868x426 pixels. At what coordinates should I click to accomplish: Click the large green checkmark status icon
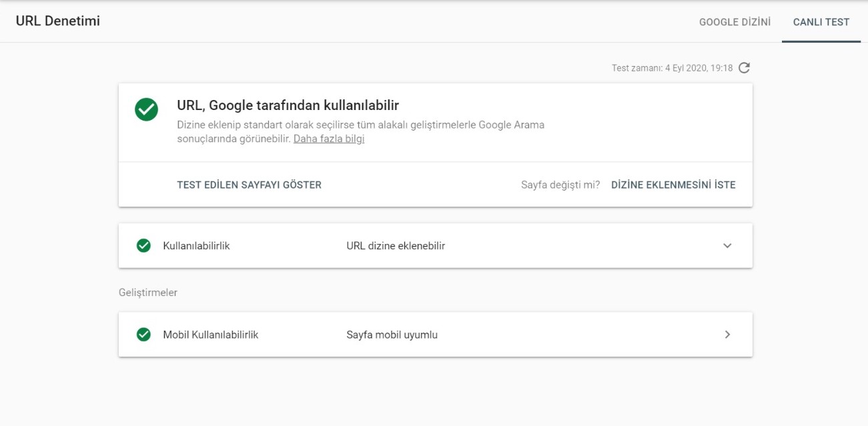[x=146, y=110]
